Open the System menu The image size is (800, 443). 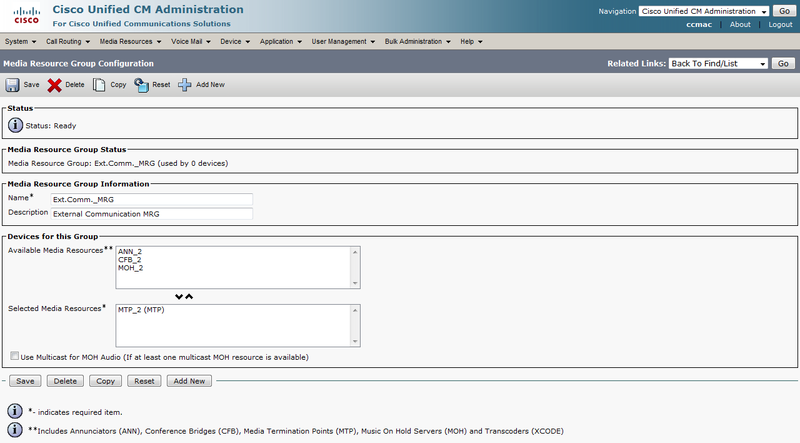point(20,41)
